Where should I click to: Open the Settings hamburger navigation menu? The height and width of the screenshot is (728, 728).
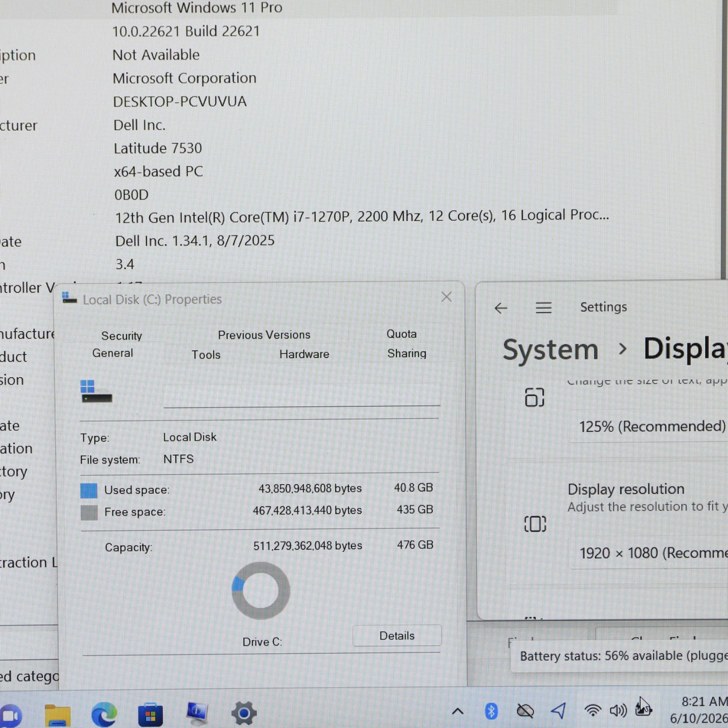(543, 308)
